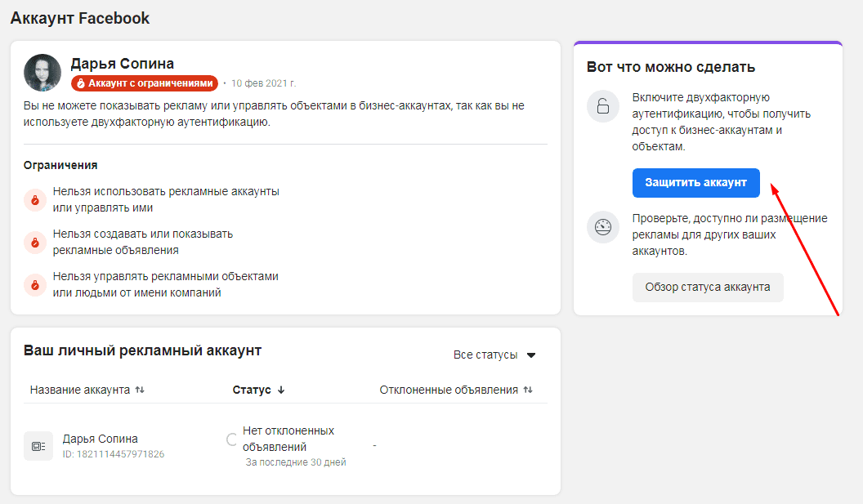Click the status circle near "Нет отклоненных объявлений"
This screenshot has height=504, width=863.
pos(232,439)
